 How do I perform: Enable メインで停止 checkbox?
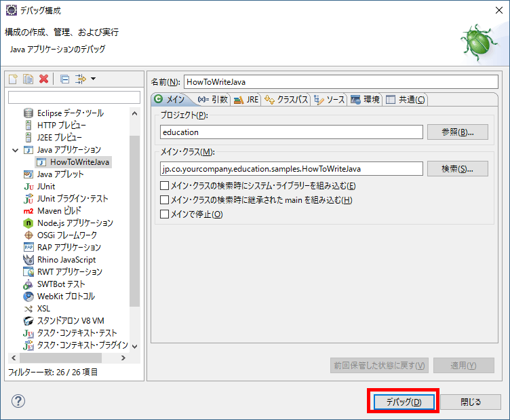[165, 214]
